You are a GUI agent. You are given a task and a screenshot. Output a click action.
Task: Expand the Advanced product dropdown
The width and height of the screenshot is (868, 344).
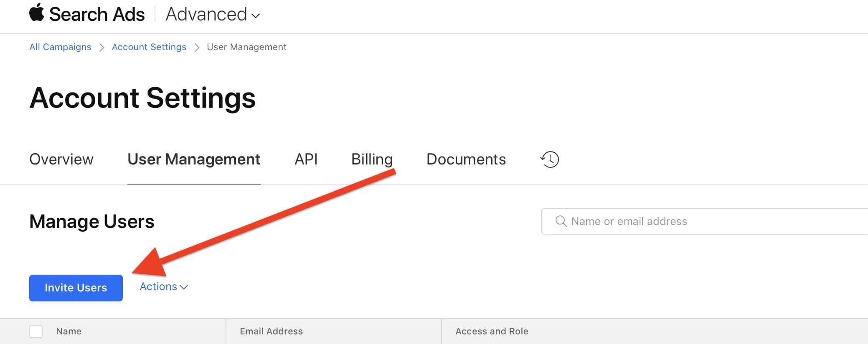coord(213,15)
